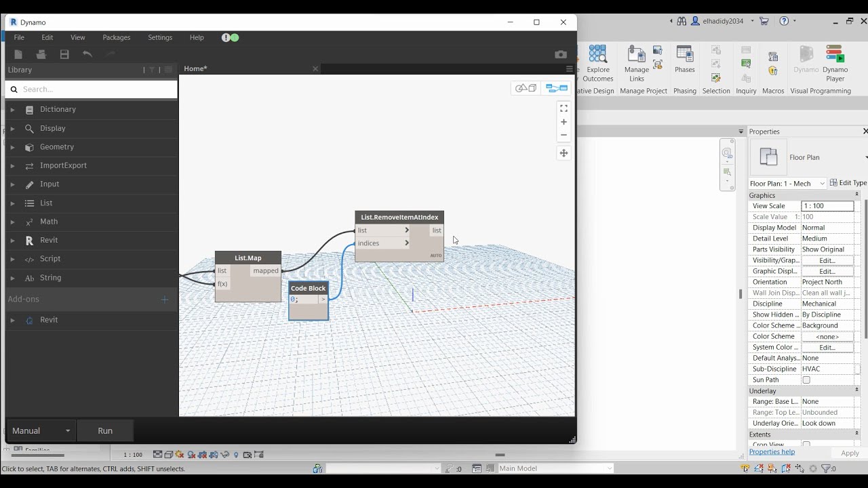Open the Packages menu
This screenshot has height=488, width=868.
coord(117,38)
